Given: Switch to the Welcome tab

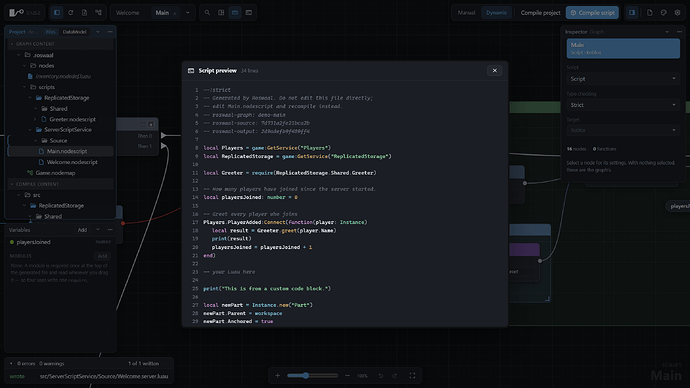Looking at the screenshot, I should click(127, 13).
